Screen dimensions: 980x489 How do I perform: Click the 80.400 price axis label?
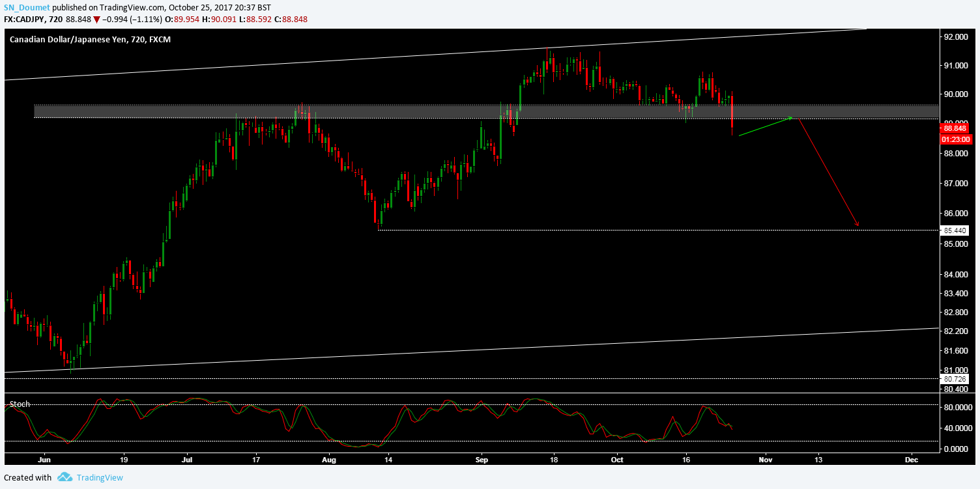(955, 389)
